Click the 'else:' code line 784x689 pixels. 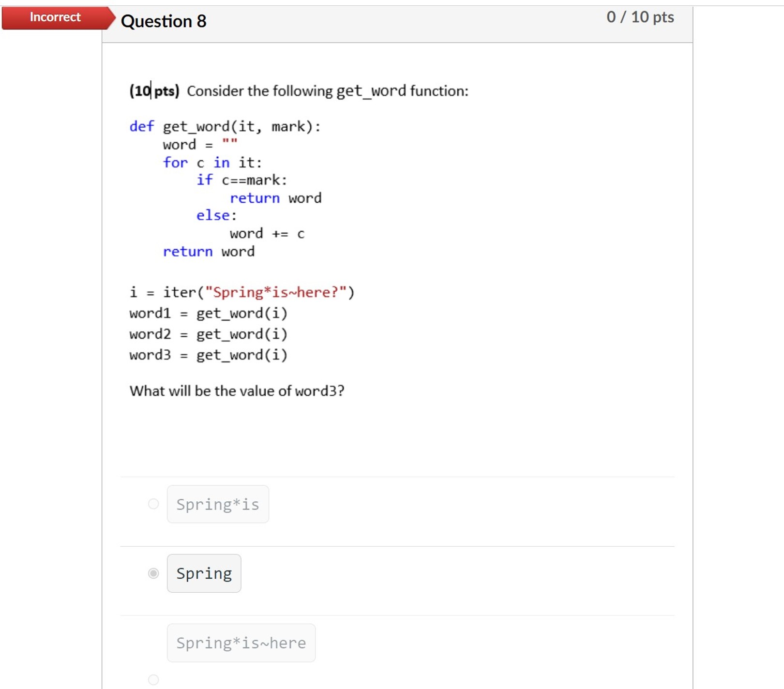click(217, 215)
